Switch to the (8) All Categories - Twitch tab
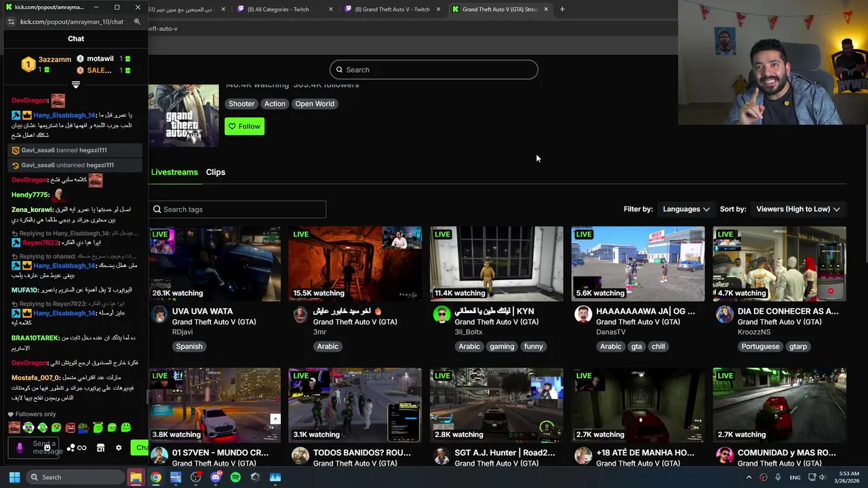868x488 pixels. [278, 9]
